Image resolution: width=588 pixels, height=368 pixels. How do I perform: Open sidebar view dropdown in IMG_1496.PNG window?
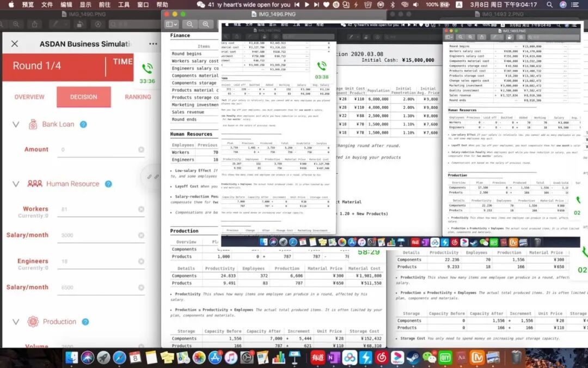pyautogui.click(x=171, y=25)
